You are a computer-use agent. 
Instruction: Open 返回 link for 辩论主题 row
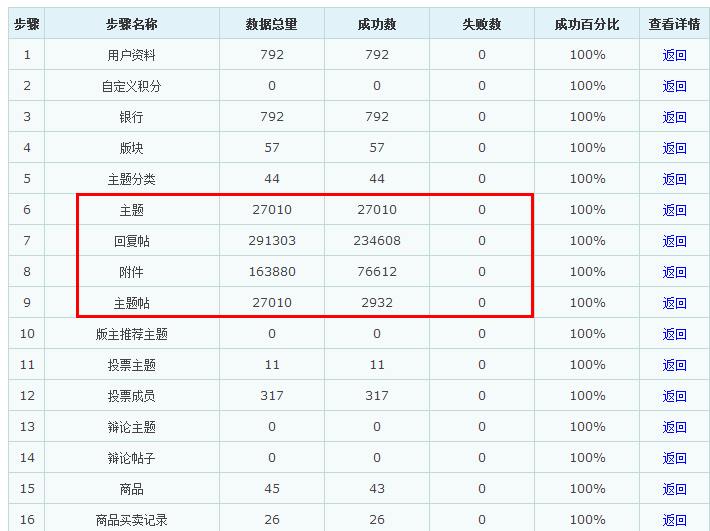674,427
